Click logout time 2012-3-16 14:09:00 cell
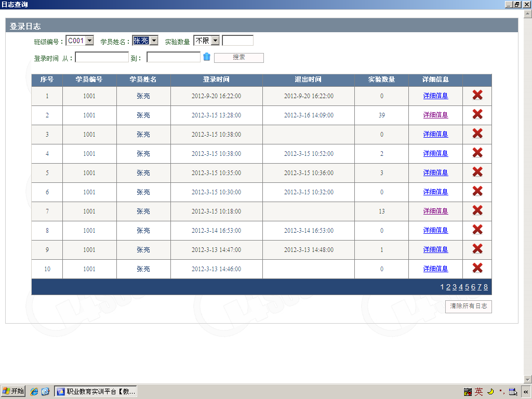Screen dimensions: 532x399 [309, 115]
